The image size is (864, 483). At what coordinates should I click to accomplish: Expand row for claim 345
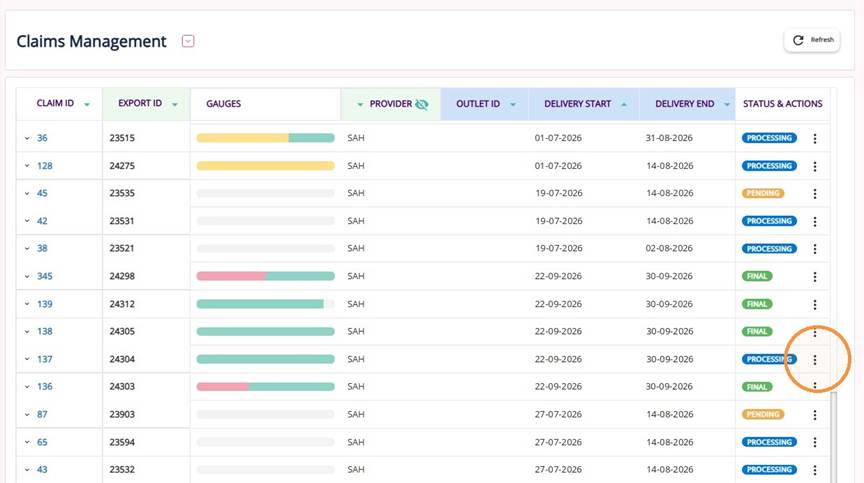(27, 276)
